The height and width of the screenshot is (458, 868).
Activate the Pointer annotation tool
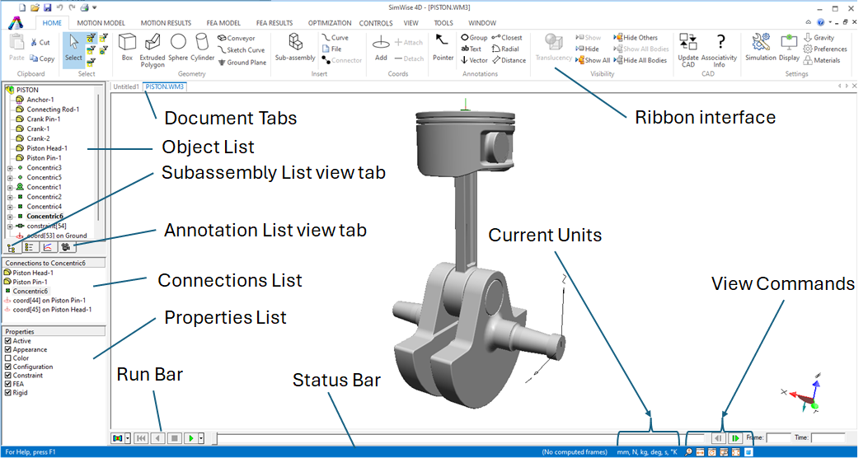(443, 47)
